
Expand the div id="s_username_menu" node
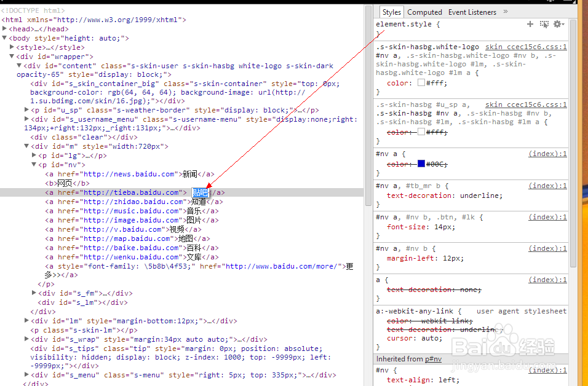[x=26, y=119]
